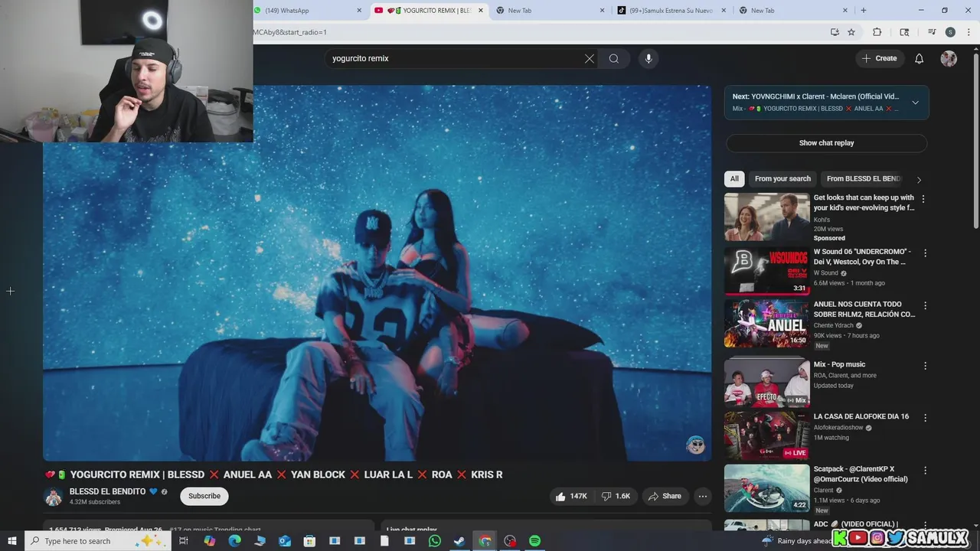Open Task View on the taskbar
The image size is (980, 551).
184,541
